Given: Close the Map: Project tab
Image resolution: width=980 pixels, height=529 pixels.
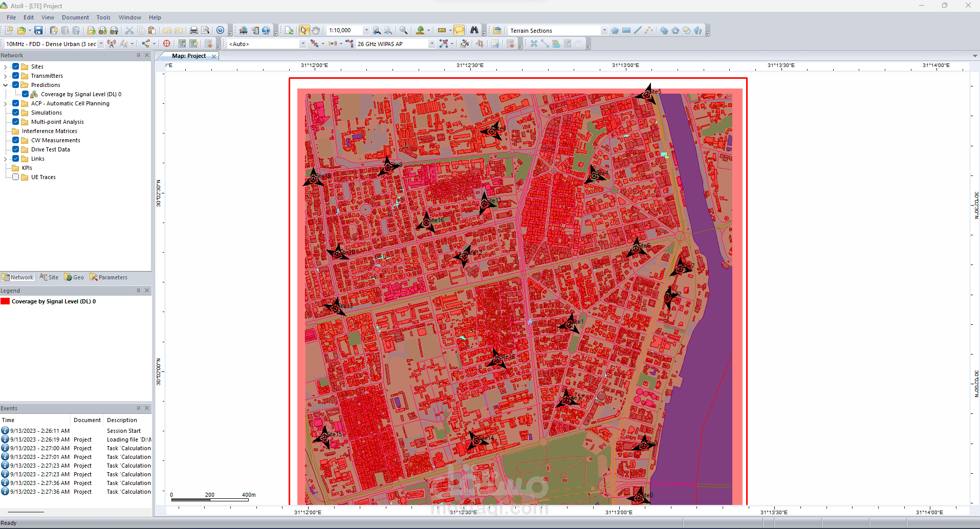Looking at the screenshot, I should [x=214, y=56].
